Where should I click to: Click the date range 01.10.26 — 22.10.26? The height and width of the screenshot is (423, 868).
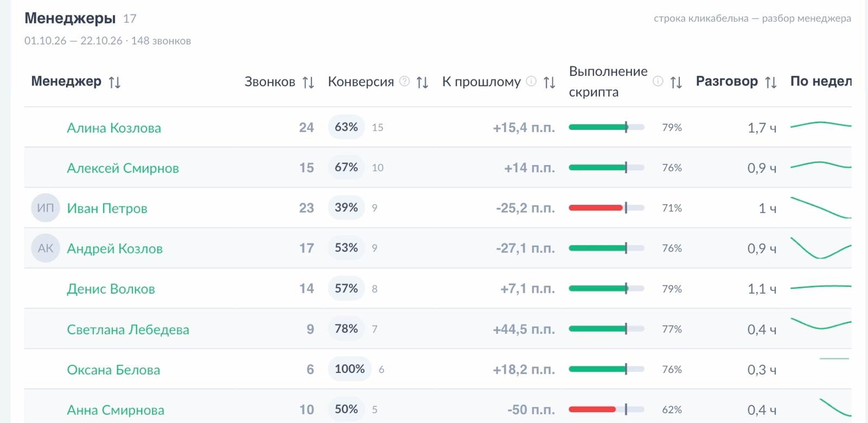click(x=73, y=41)
